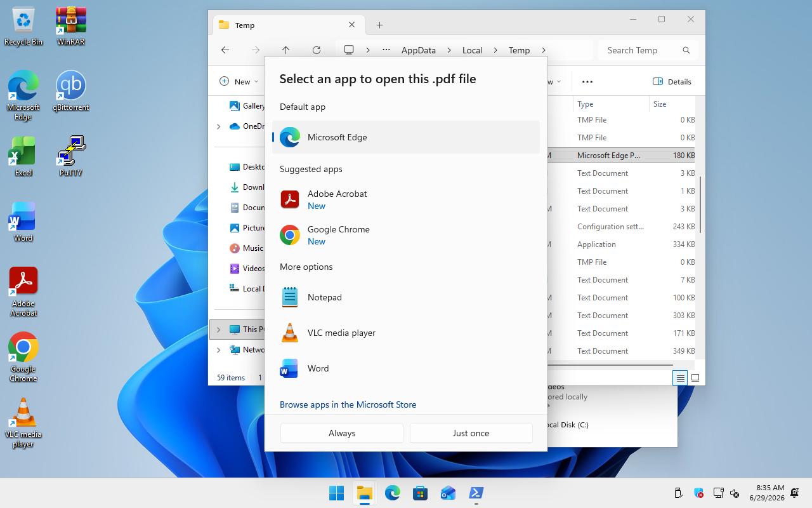Open the Google Chrome desktop shortcut
Image resolution: width=812 pixels, height=508 pixels.
coord(23,358)
